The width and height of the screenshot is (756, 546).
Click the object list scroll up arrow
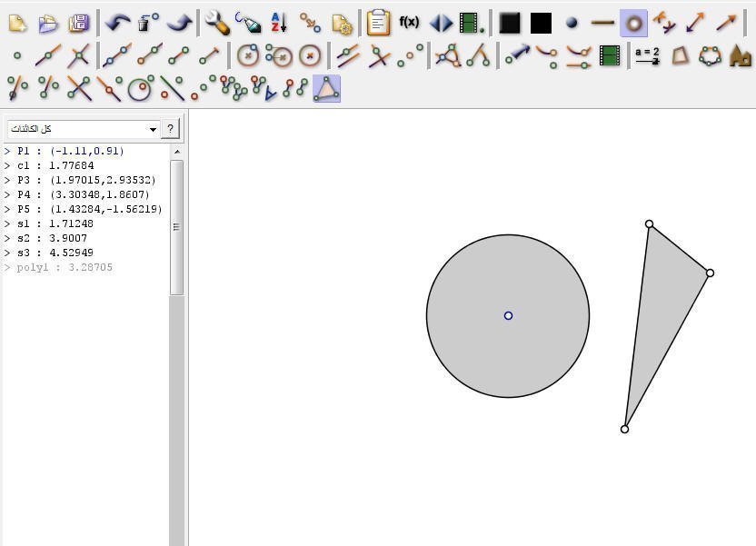click(x=177, y=152)
